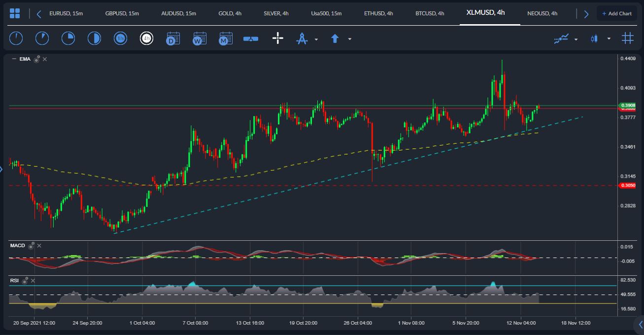Click the Add Chart button

616,13
